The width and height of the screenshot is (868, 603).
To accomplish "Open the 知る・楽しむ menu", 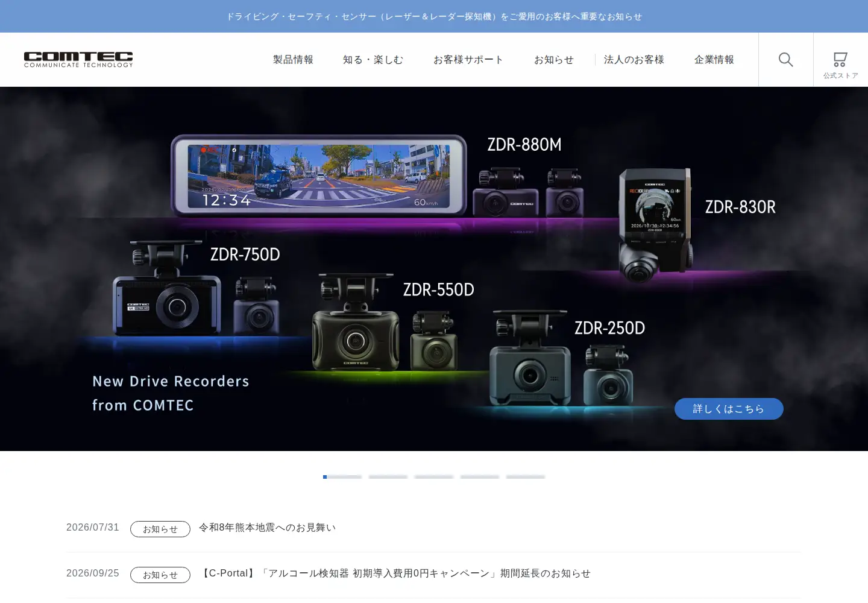I will [373, 60].
